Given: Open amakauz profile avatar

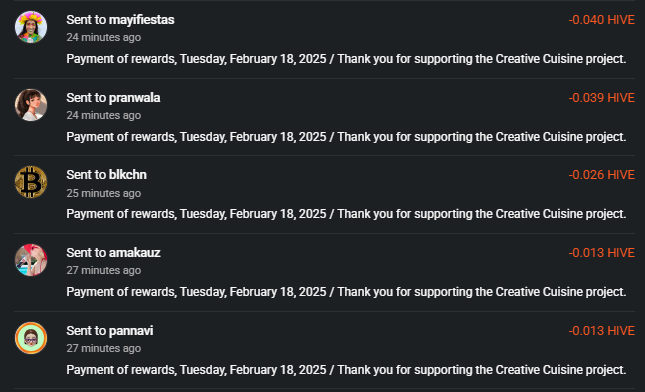Looking at the screenshot, I should [x=31, y=260].
